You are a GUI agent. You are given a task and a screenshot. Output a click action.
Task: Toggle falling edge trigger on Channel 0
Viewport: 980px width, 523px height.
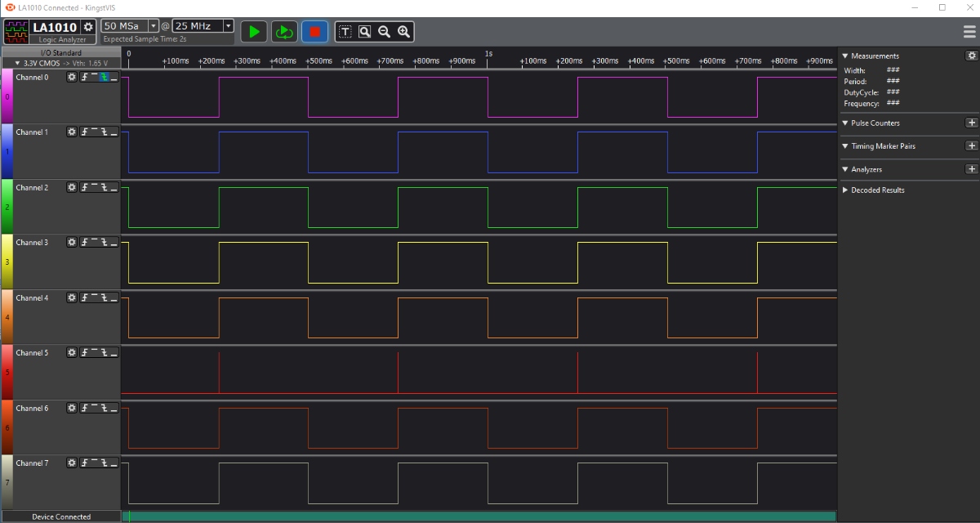point(105,77)
